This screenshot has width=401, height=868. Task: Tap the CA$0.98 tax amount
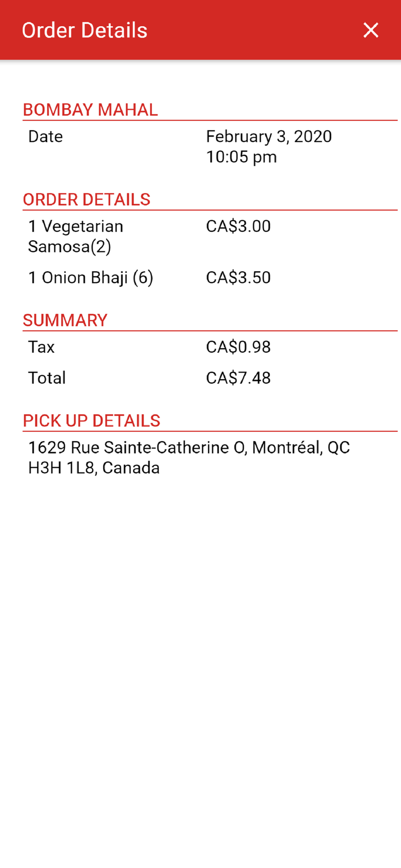pos(238,347)
